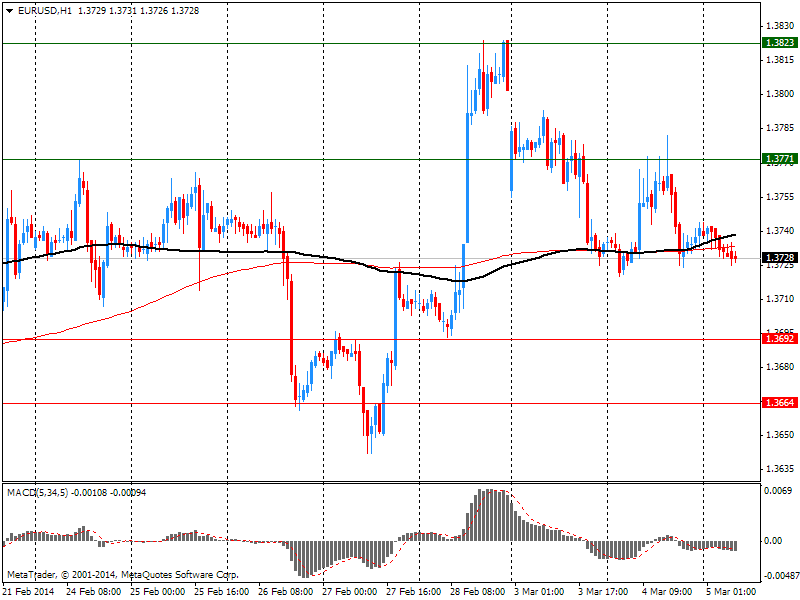
Task: Click the 1.3830 price axis value
Action: 780,26
